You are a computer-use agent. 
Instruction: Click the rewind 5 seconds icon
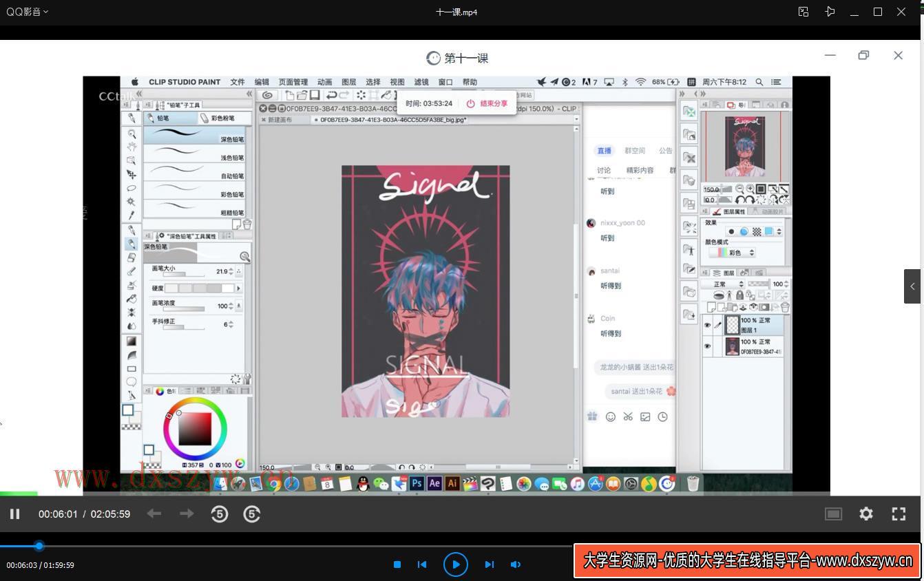tap(219, 514)
